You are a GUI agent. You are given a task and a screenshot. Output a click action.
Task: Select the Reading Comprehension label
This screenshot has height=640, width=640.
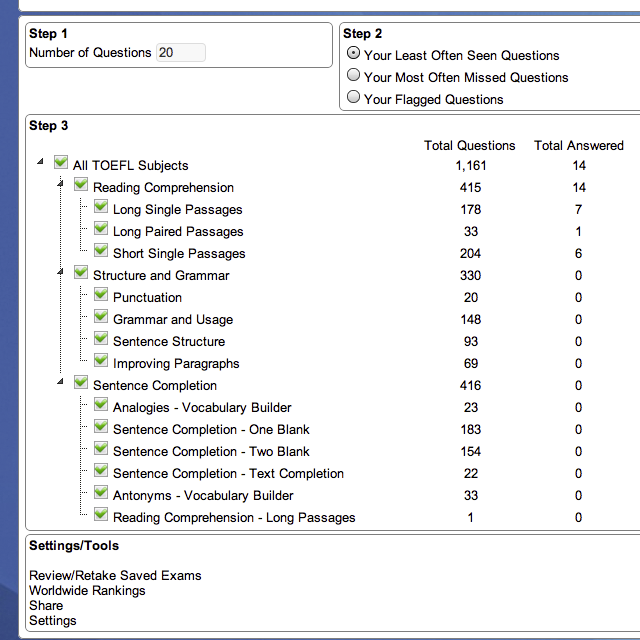coord(163,188)
